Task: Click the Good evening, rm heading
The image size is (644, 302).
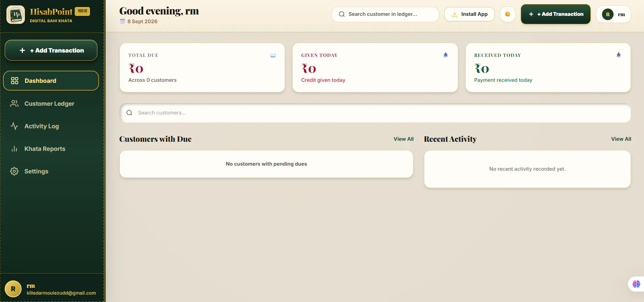Action: click(159, 11)
